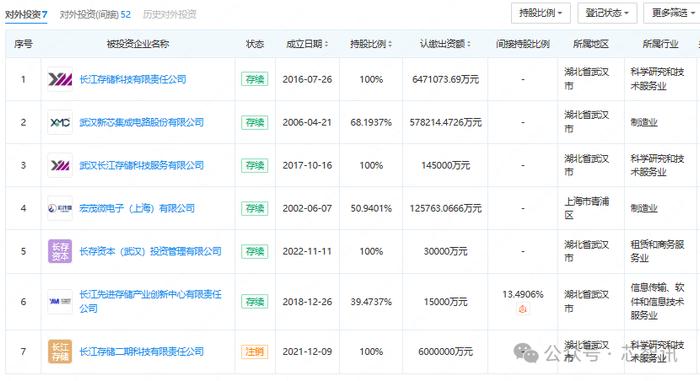700x381 pixels.
Task: Click the XMC logo of 武汉新芯集成电路
Action: (x=60, y=122)
